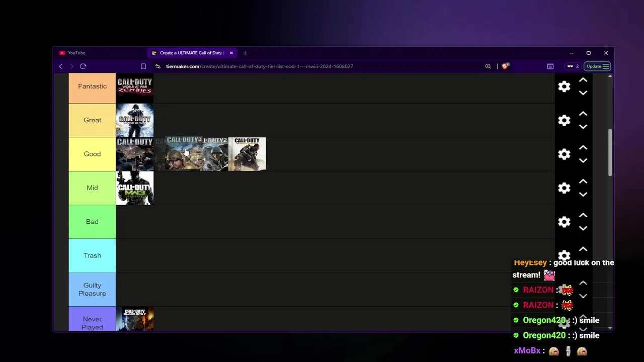
Task: Click the Good tier label
Action: [92, 154]
